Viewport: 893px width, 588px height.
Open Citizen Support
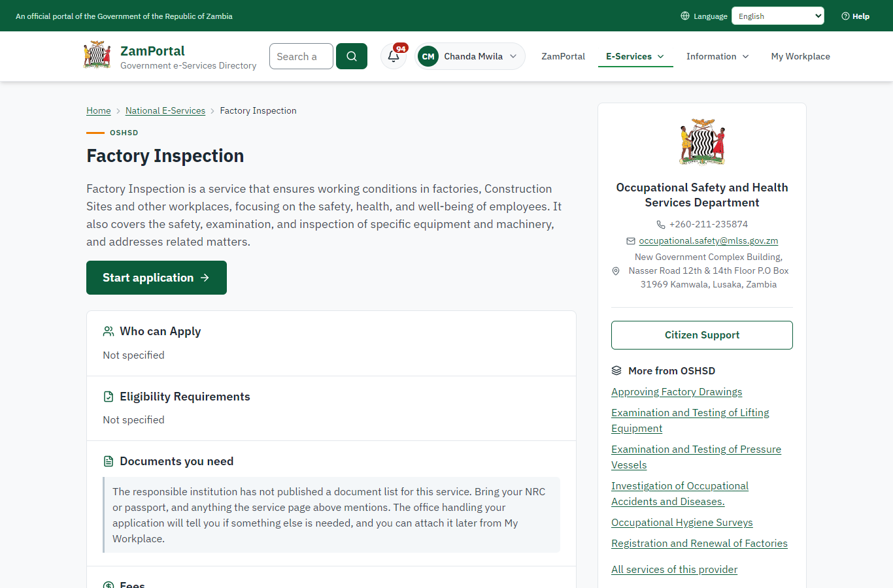point(702,335)
